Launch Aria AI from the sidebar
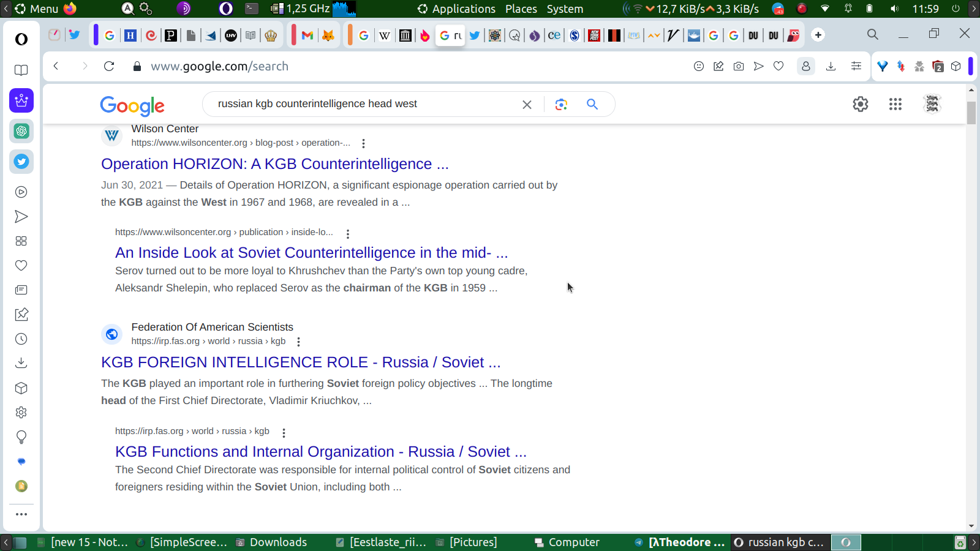The width and height of the screenshot is (980, 551). coord(21,100)
